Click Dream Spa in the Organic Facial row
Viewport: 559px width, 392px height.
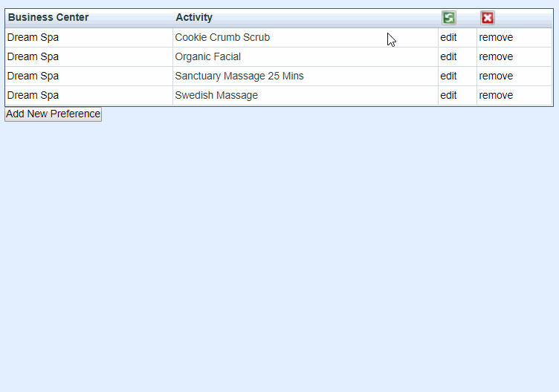(x=33, y=56)
